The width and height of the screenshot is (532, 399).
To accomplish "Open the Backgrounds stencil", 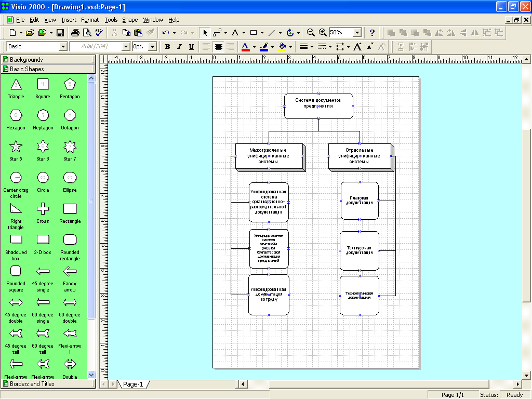I will point(48,59).
